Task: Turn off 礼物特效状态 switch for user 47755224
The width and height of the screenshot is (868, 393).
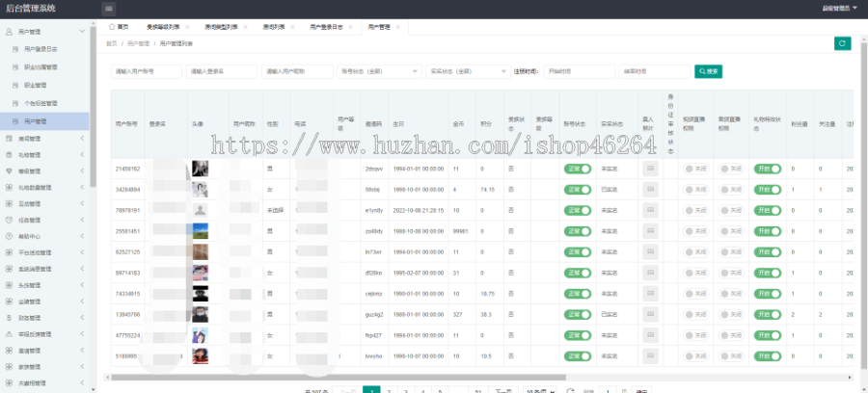Action: pos(768,335)
